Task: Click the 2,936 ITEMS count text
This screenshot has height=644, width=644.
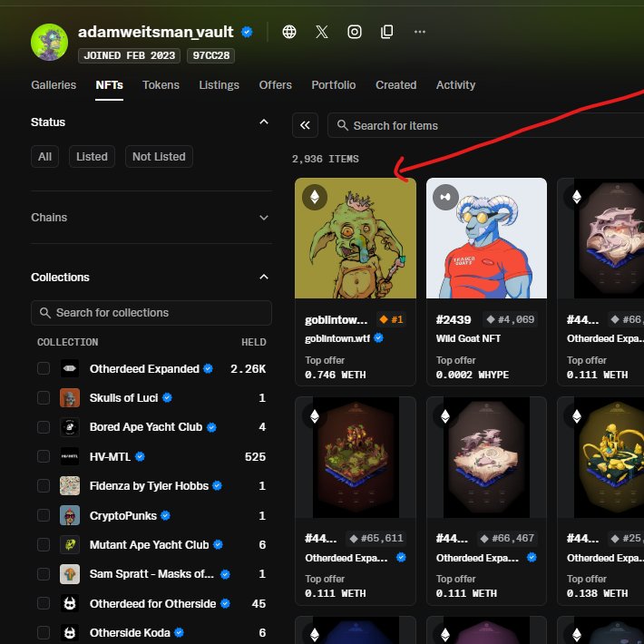Action: [x=326, y=159]
